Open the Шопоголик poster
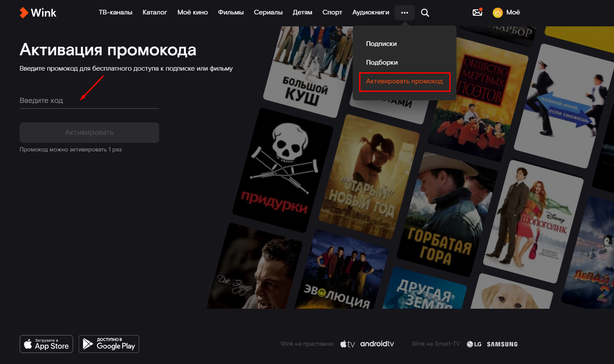The width and height of the screenshot is (614, 364). coord(534,221)
